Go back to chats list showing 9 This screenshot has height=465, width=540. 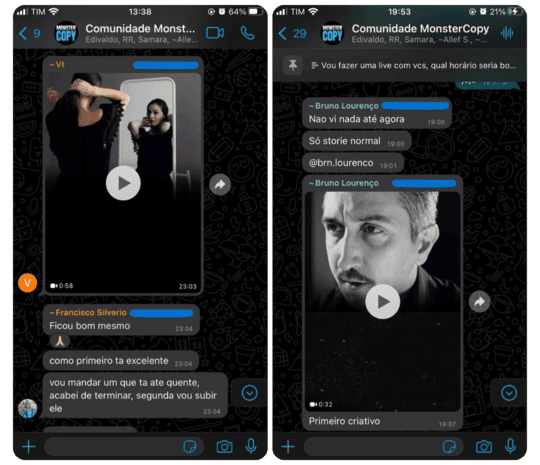click(30, 33)
